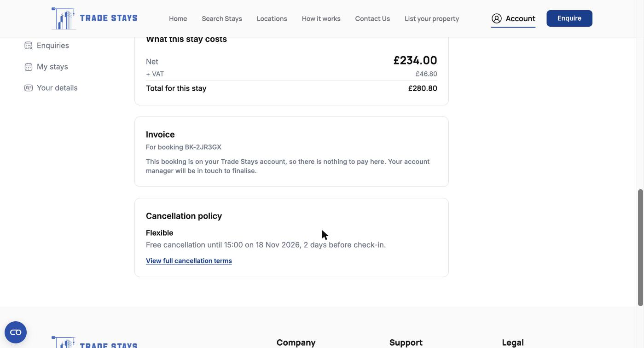Click the page vertical scrollbar thumb

click(640, 247)
